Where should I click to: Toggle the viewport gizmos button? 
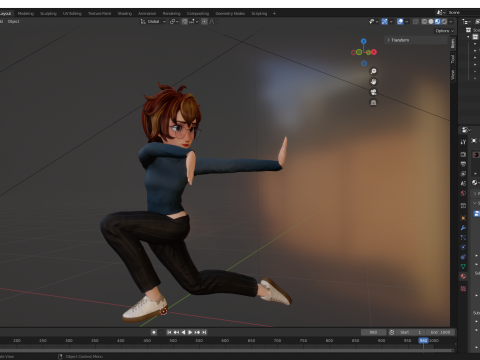pyautogui.click(x=385, y=21)
